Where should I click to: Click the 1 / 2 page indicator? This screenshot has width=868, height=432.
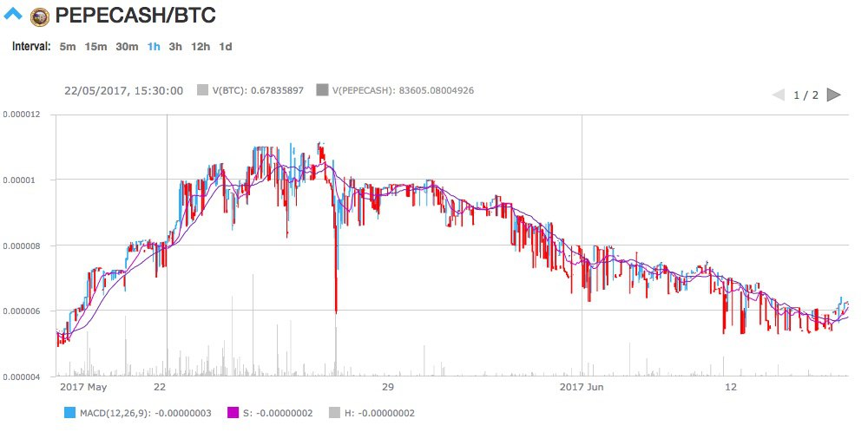[x=806, y=95]
